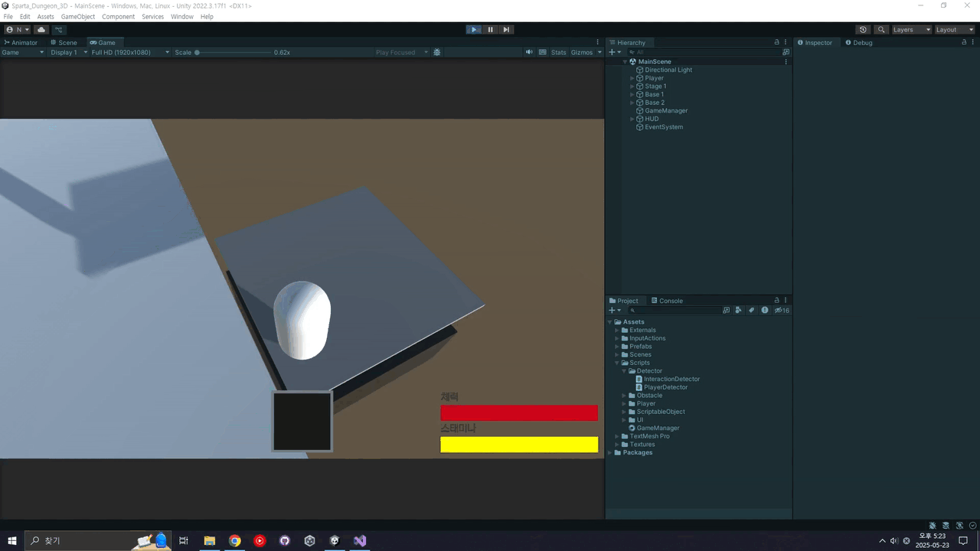Open the account N dropdown
The image size is (980, 551).
click(x=18, y=30)
